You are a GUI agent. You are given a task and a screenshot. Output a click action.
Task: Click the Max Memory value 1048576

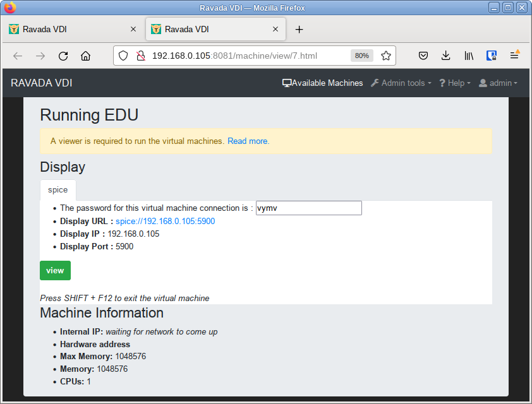pyautogui.click(x=131, y=357)
